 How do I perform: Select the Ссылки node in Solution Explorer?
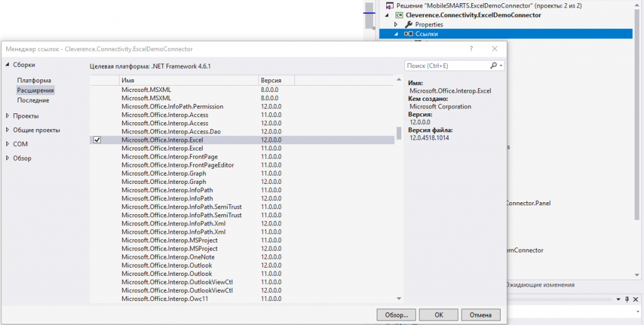[506, 34]
